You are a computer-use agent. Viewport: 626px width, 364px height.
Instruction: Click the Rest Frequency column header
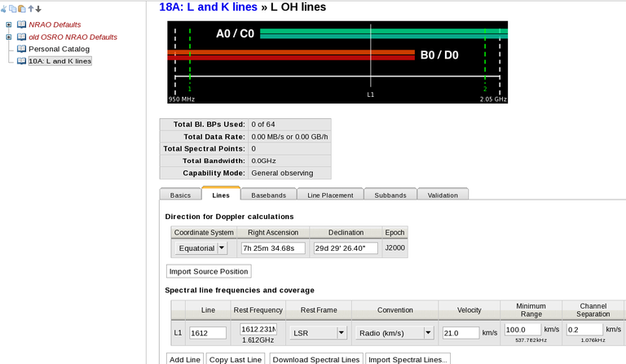(258, 309)
